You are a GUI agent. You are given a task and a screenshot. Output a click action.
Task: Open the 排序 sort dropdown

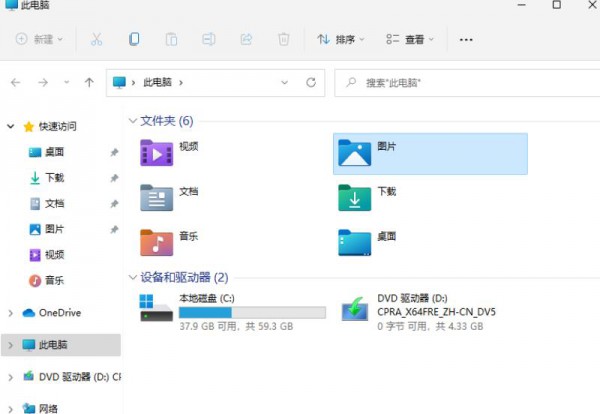(x=341, y=40)
